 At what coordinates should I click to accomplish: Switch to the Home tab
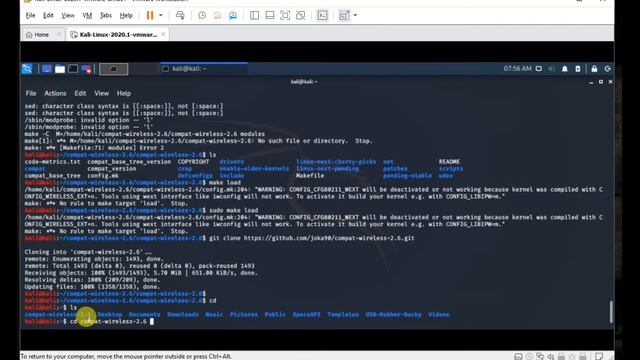click(x=41, y=35)
